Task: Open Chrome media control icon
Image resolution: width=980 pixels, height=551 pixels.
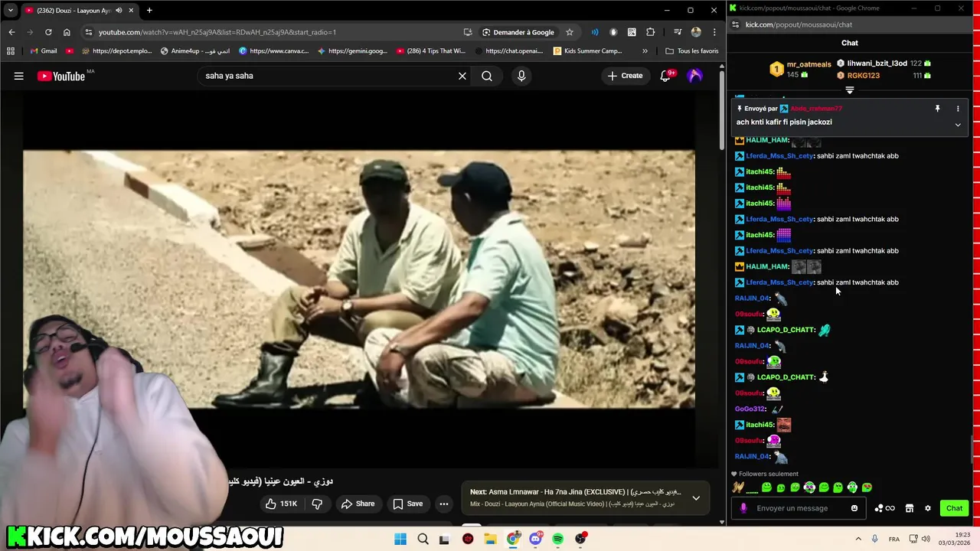Action: (x=678, y=32)
